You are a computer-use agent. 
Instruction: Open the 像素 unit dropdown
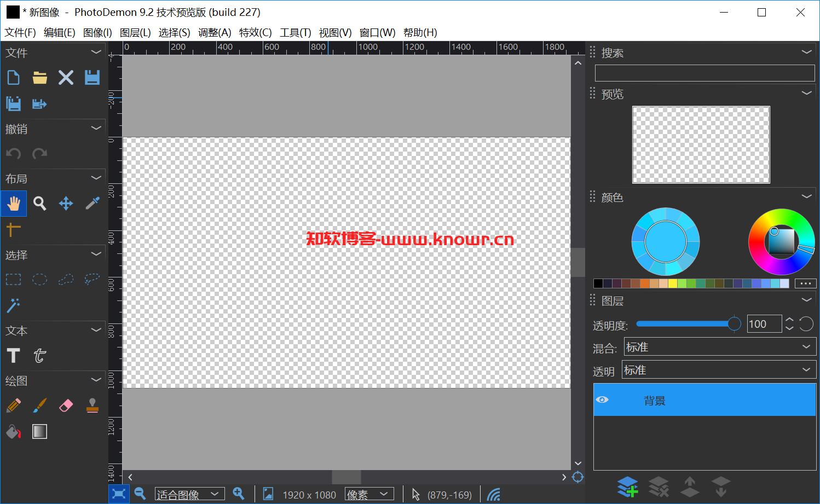369,494
